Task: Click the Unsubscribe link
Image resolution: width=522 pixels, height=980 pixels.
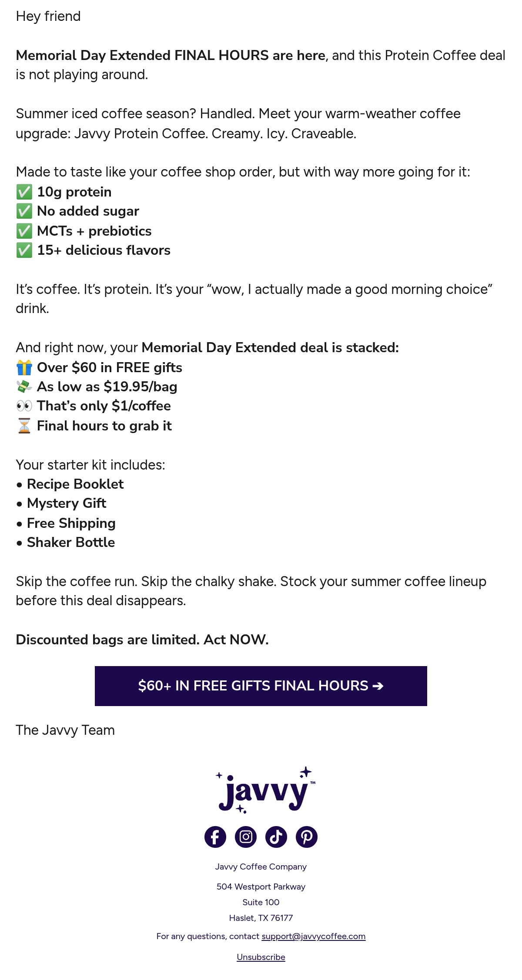Action: pyautogui.click(x=261, y=957)
